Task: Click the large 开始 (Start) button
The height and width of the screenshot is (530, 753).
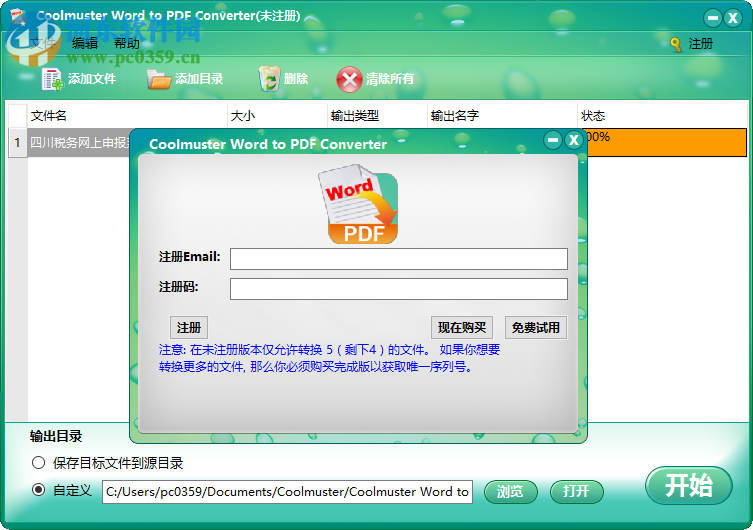Action: pos(689,485)
